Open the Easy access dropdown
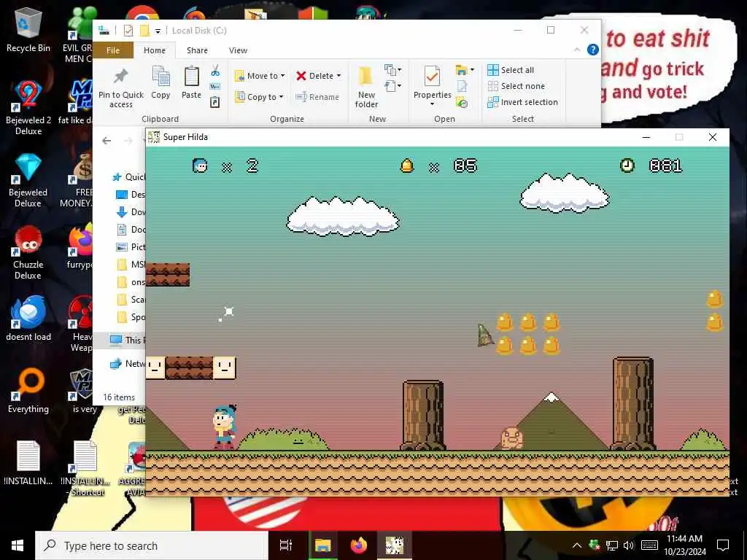 point(393,86)
